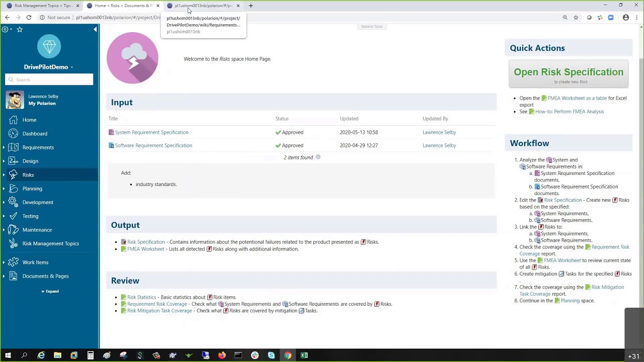This screenshot has width=644, height=362.
Task: Expand the Documents & Pages node arrow
Action: [4, 276]
